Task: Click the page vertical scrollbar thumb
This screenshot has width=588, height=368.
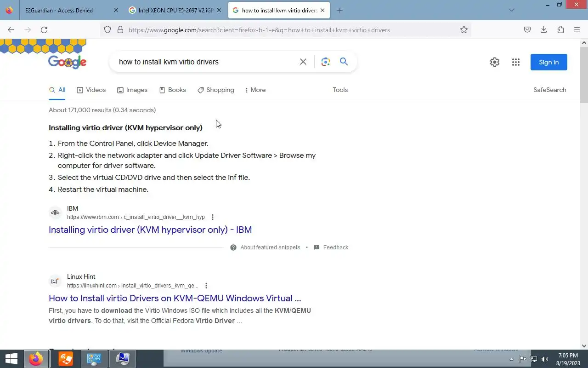Action: [584, 75]
